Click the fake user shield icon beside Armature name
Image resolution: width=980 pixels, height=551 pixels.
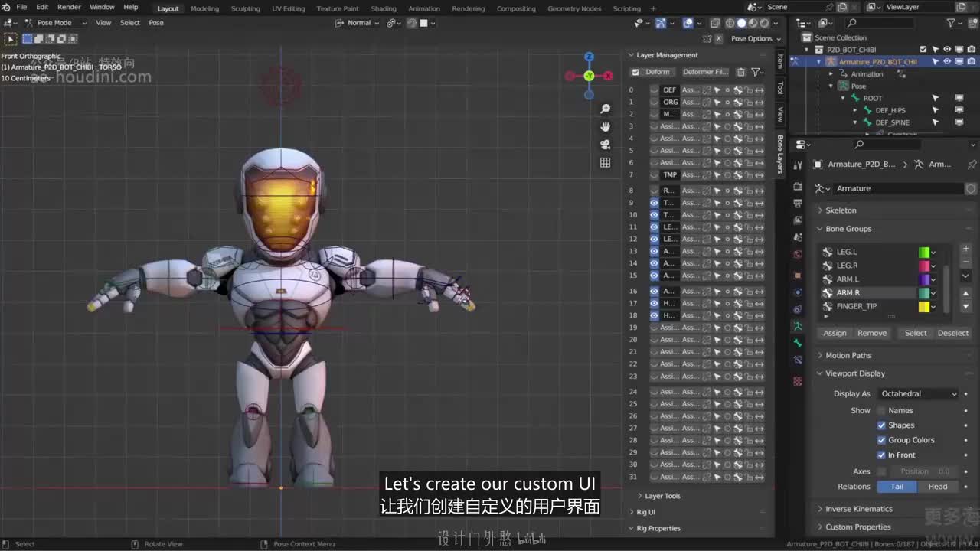point(971,188)
